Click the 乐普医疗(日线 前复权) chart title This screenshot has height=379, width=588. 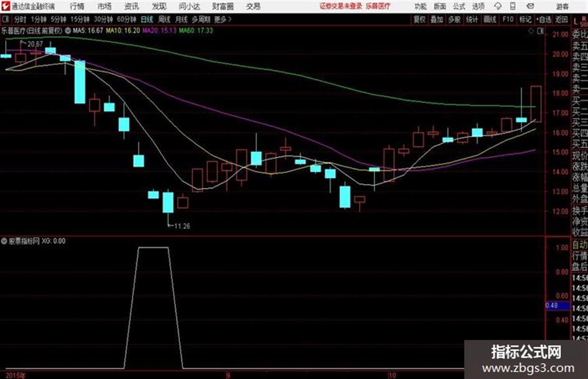point(32,30)
